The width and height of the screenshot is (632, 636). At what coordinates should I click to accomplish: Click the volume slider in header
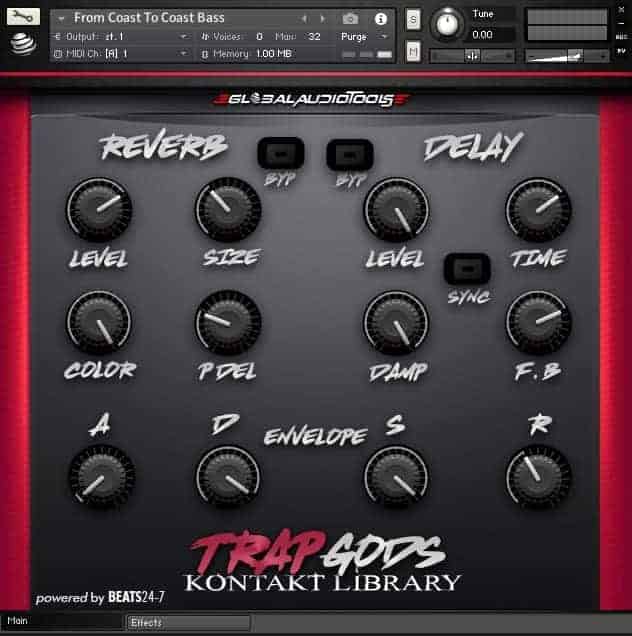tap(567, 56)
